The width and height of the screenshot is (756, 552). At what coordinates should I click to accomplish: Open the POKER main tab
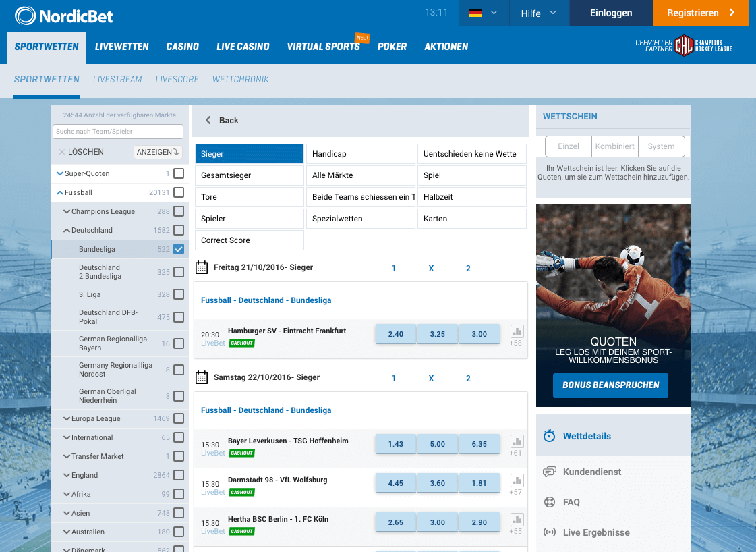click(392, 47)
